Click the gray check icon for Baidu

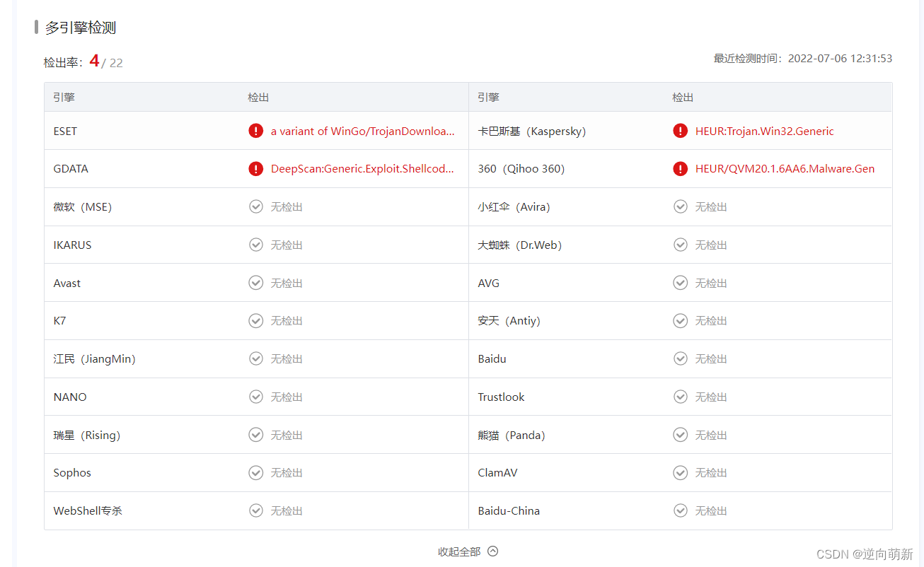click(x=681, y=358)
